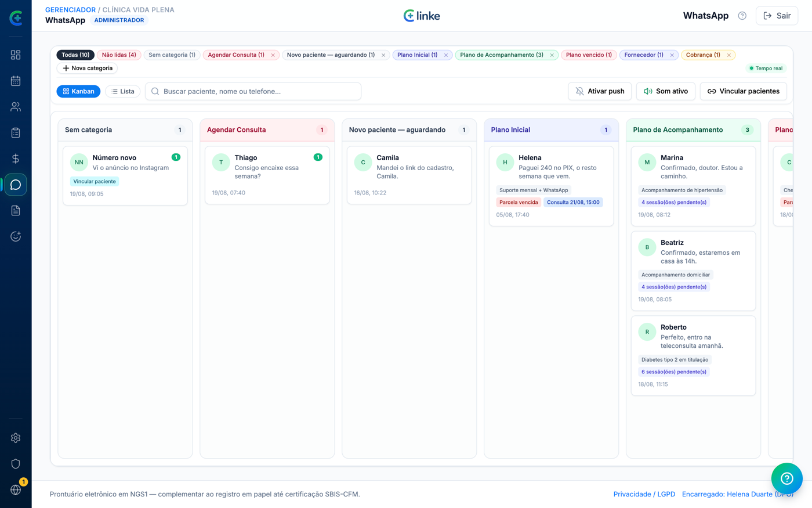Click Beatriz's B avatar

click(647, 247)
